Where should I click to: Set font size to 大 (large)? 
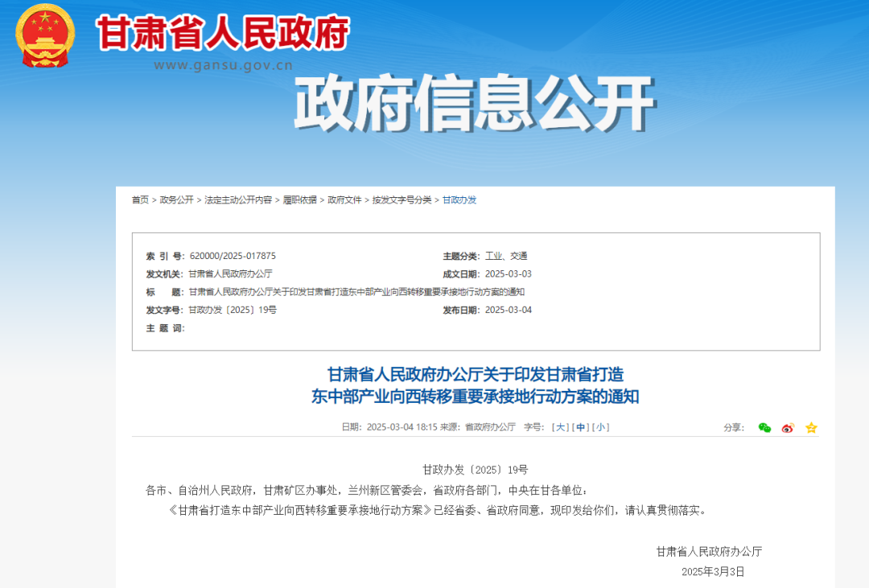pyautogui.click(x=560, y=427)
